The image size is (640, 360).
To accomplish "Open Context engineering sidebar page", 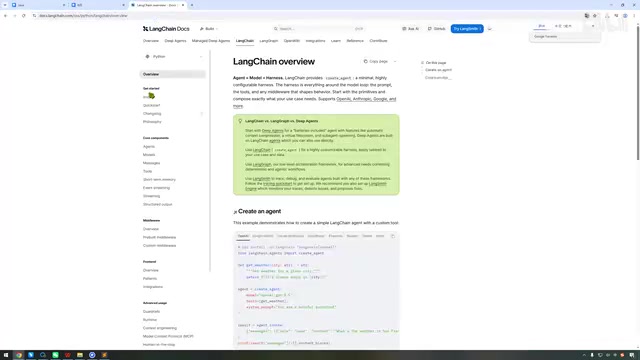I will pos(160,328).
